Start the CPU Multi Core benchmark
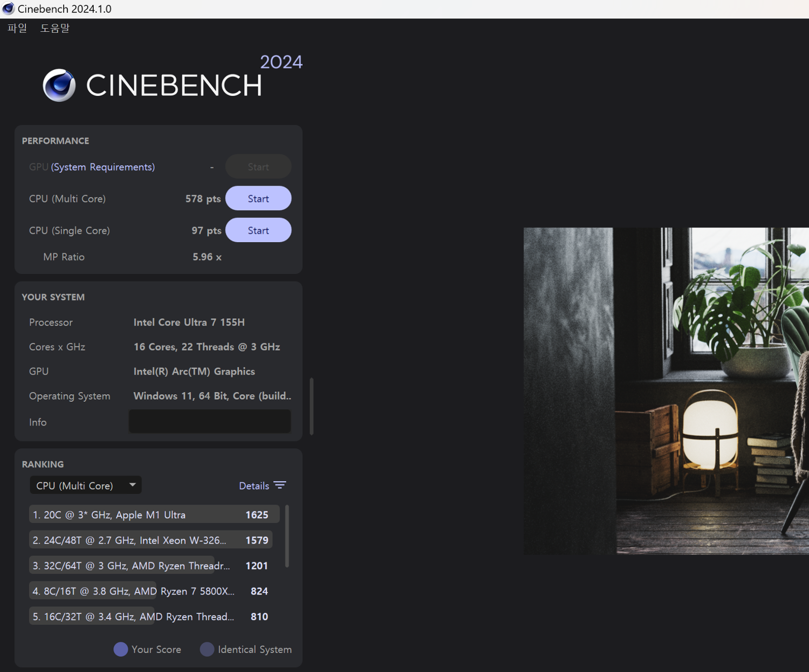The width and height of the screenshot is (809, 672). (x=258, y=198)
